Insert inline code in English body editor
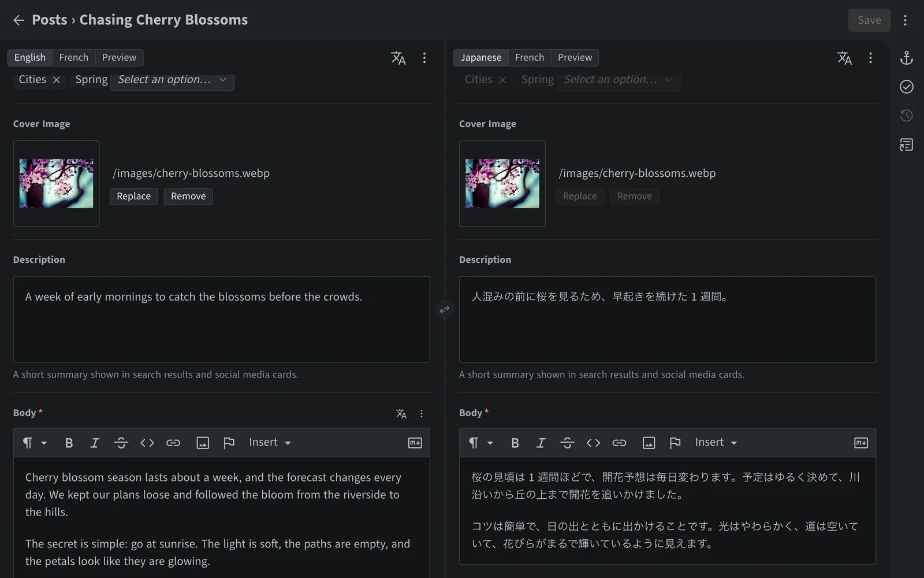Screen dimensions: 924x578 (147, 443)
